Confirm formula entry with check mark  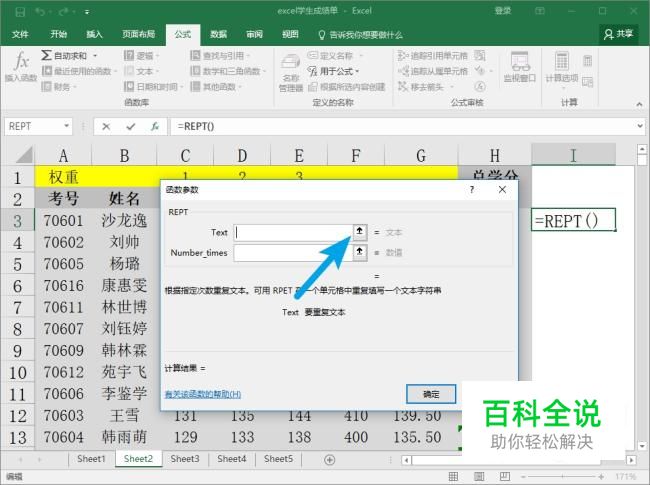pos(131,126)
